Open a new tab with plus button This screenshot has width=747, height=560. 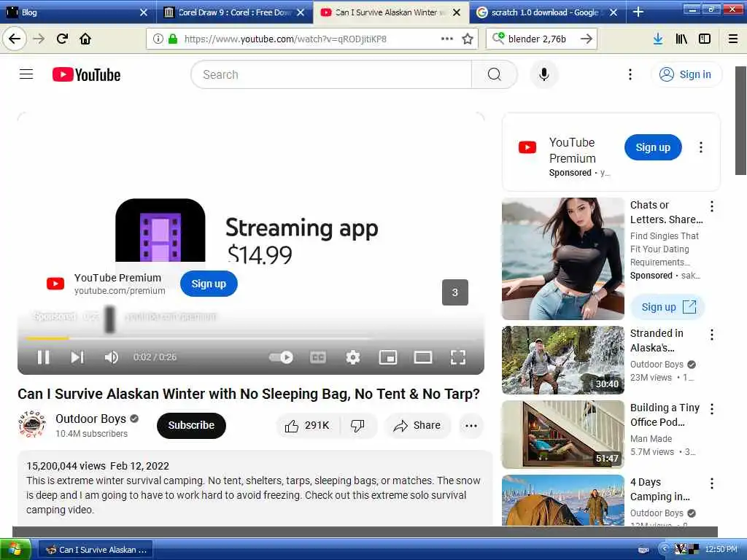pos(638,12)
